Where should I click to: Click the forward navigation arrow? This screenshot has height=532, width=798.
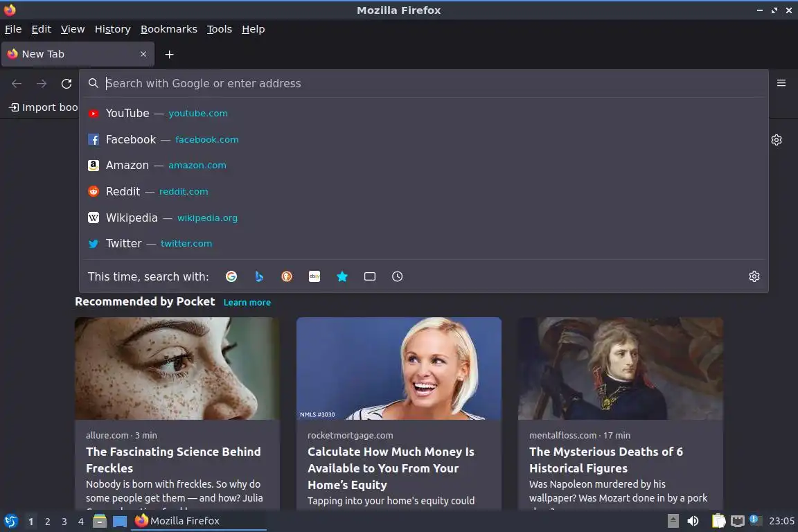[42, 84]
